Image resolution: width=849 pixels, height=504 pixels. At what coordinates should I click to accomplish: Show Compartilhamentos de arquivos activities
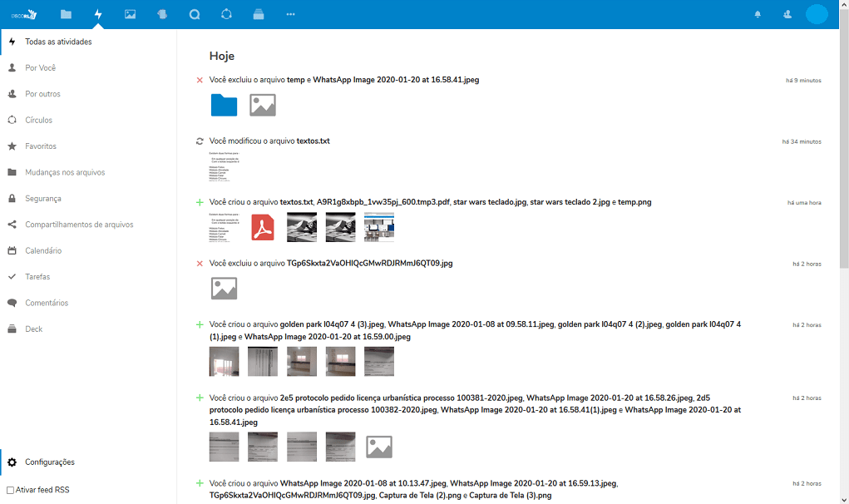click(x=79, y=225)
